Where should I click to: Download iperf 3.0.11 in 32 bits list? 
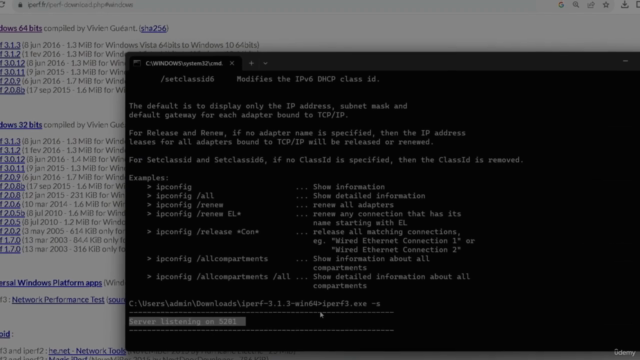click(x=12, y=168)
